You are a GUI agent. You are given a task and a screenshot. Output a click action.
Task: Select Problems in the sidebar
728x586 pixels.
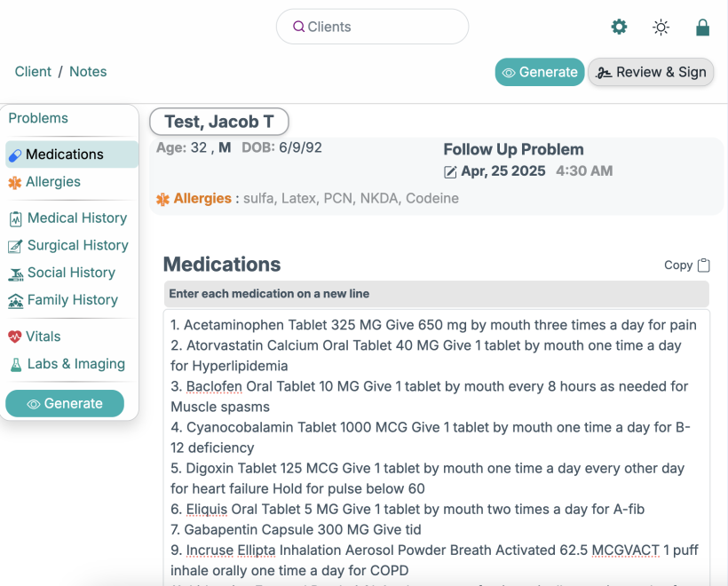pyautogui.click(x=38, y=118)
